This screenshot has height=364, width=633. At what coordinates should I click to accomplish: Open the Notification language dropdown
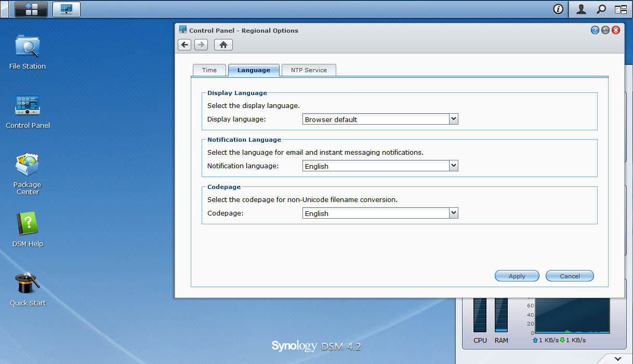point(454,166)
